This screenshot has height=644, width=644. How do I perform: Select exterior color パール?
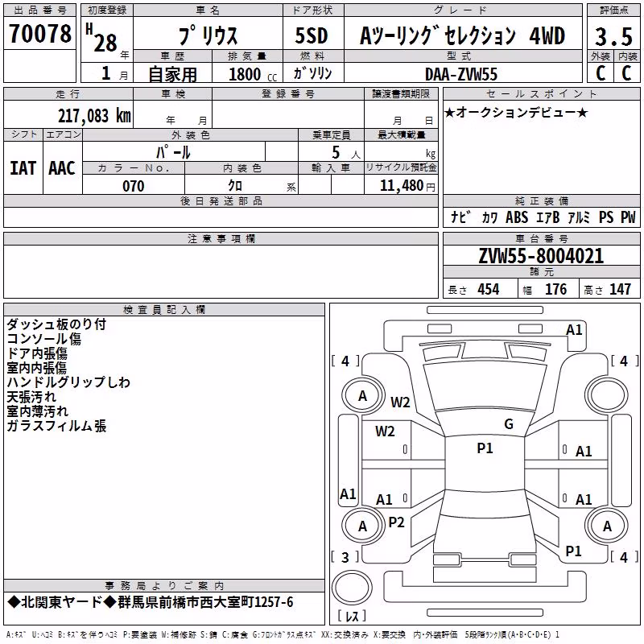[173, 152]
